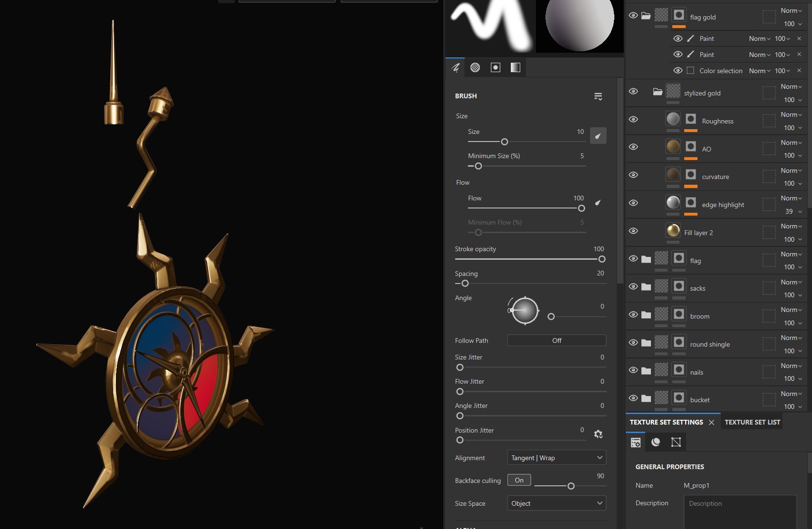Click the brush stroke preview thumbnail
812x529 pixels.
491,26
